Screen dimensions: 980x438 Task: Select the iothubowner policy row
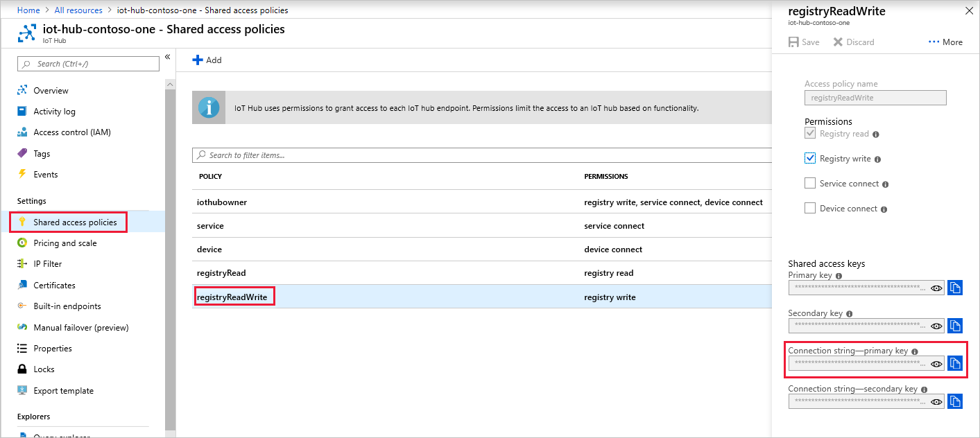pos(222,202)
